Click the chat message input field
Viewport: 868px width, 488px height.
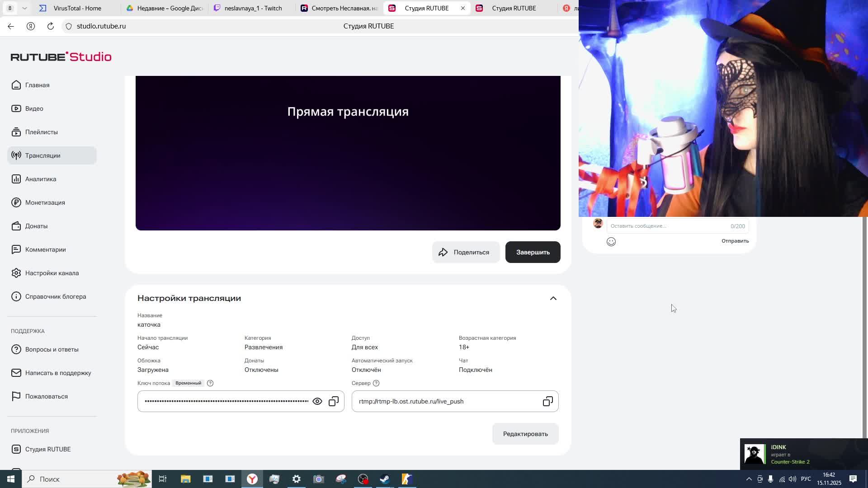pyautogui.click(x=667, y=226)
